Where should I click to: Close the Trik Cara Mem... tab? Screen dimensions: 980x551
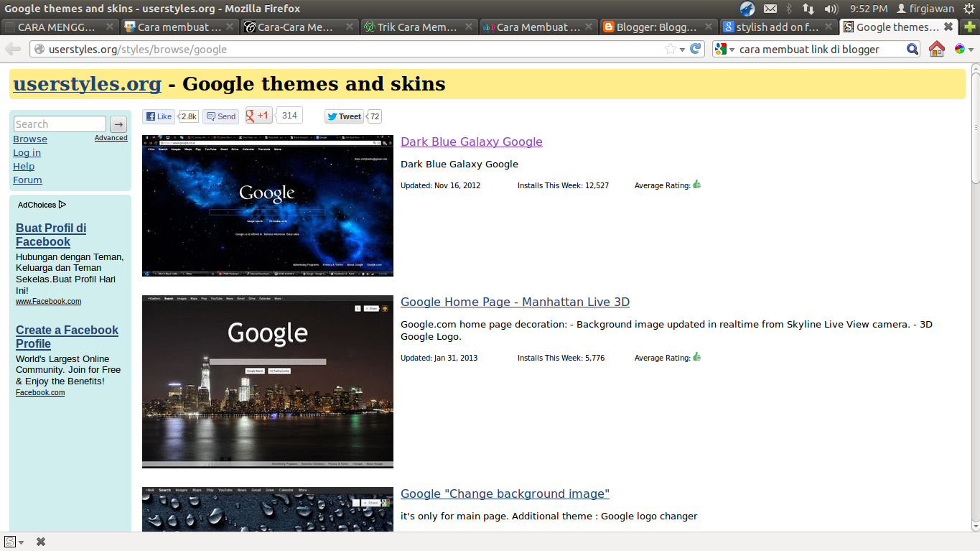469,27
